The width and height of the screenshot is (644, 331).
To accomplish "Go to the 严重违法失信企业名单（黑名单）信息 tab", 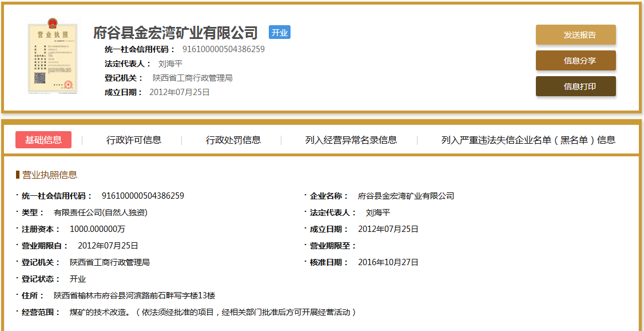I will point(528,140).
